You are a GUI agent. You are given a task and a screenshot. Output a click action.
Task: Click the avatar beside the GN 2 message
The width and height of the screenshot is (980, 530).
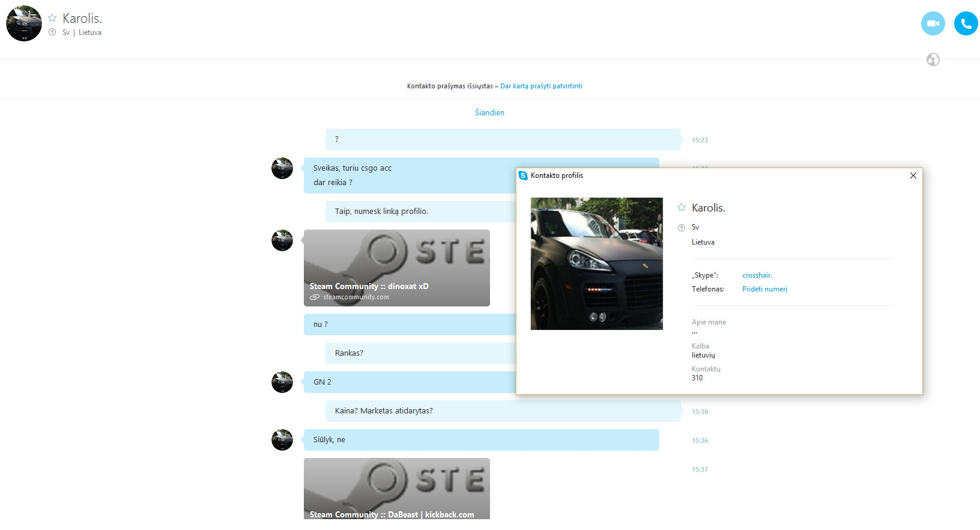282,382
